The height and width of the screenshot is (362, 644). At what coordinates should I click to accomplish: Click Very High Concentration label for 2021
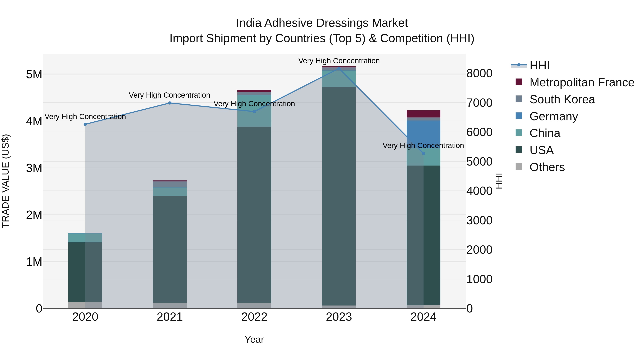point(170,95)
